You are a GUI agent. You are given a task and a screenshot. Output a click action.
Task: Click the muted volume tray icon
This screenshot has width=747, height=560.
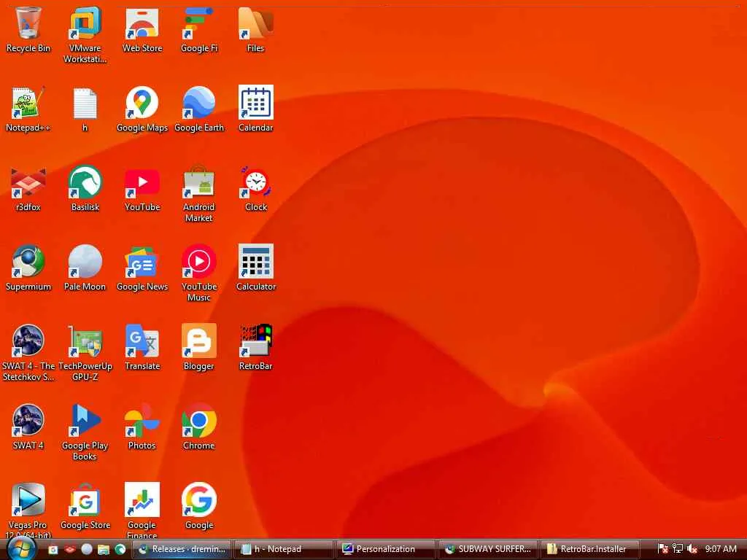click(692, 549)
